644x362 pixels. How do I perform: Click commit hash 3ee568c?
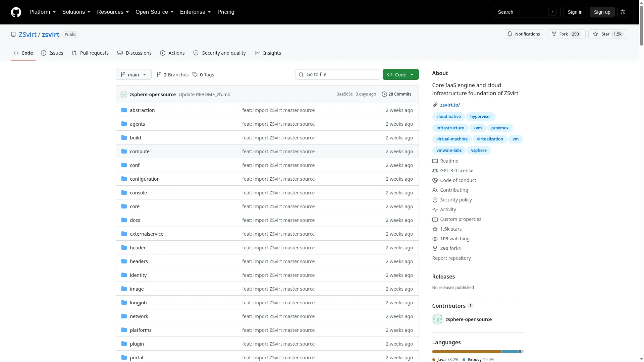[344, 94]
